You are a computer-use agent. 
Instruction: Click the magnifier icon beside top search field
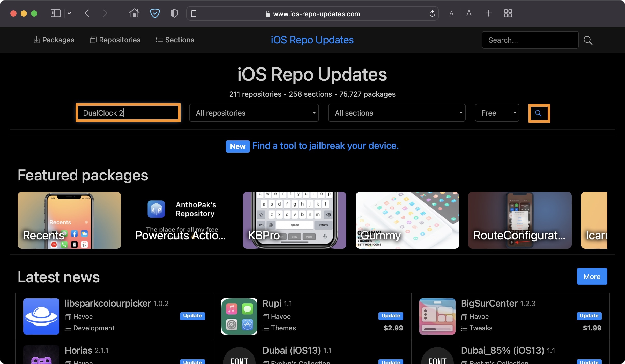click(x=588, y=40)
